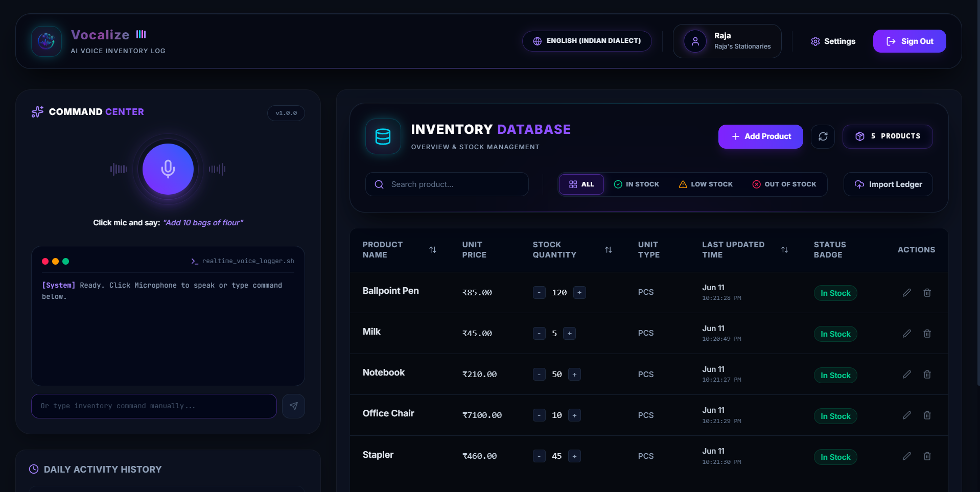Delete the Office Chair product
Viewport: 980px width, 492px height.
(x=927, y=415)
